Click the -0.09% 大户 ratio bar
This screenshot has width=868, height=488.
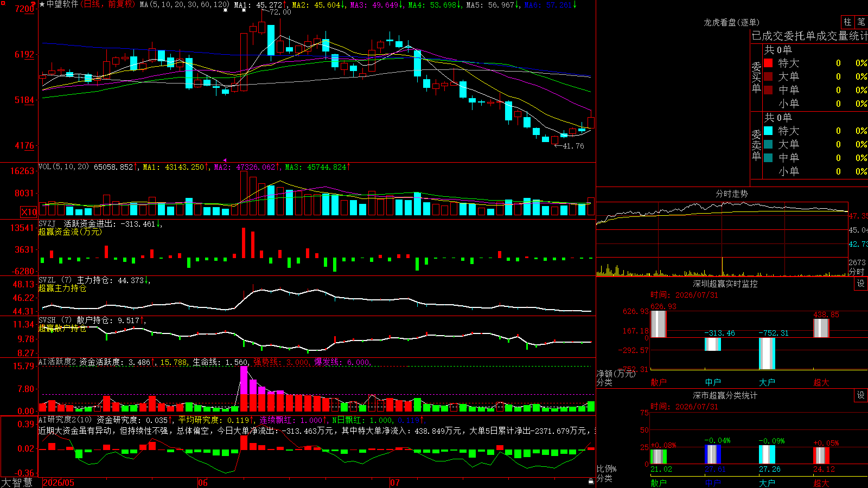click(x=767, y=454)
